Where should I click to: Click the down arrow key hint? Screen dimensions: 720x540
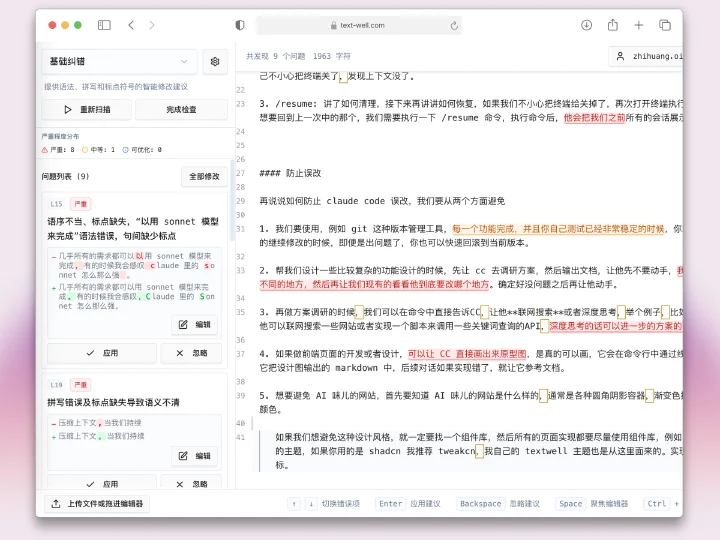(x=311, y=504)
